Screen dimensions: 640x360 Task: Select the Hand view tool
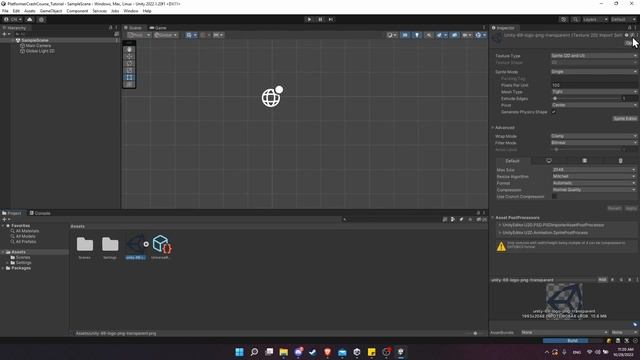pos(129,49)
